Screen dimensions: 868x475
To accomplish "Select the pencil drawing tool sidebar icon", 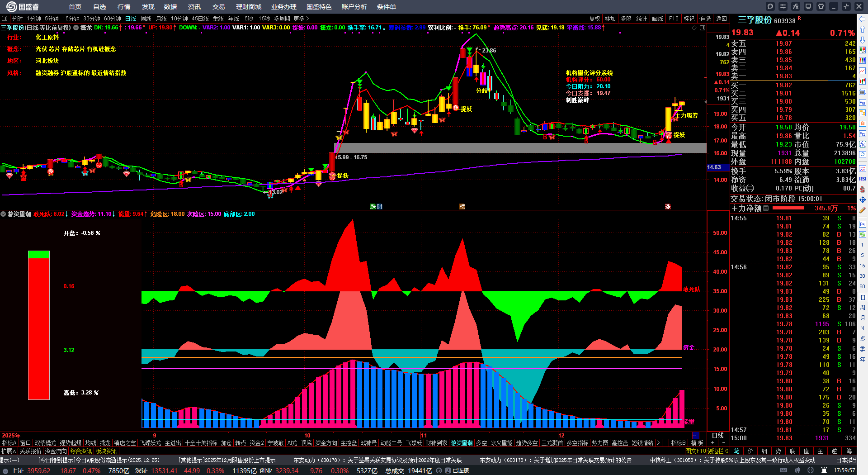I will [x=863, y=210].
